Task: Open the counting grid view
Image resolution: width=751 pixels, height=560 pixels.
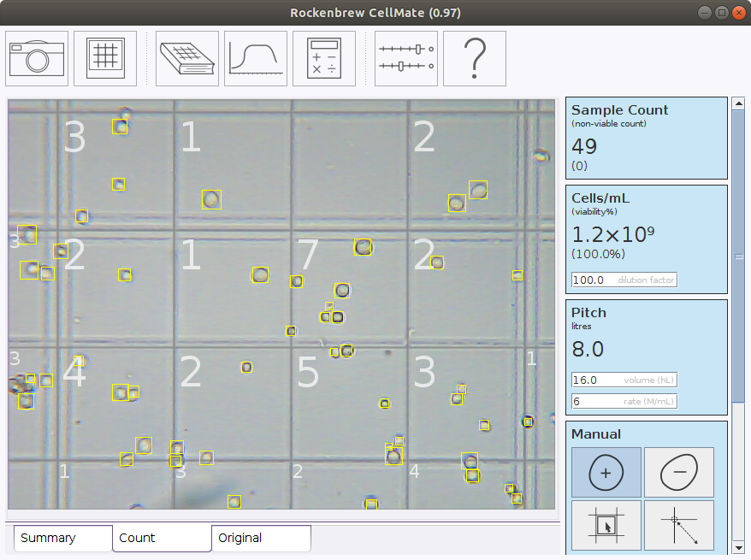Action: pyautogui.click(x=104, y=58)
